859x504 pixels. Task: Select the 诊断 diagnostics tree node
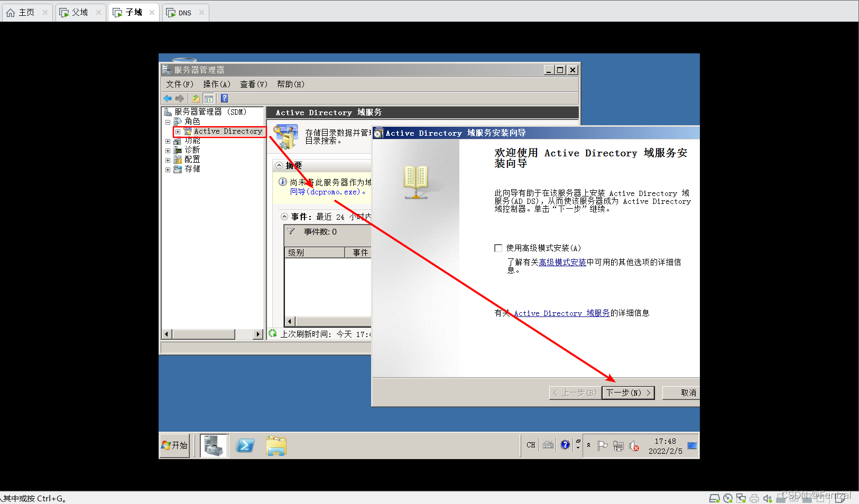coord(192,150)
